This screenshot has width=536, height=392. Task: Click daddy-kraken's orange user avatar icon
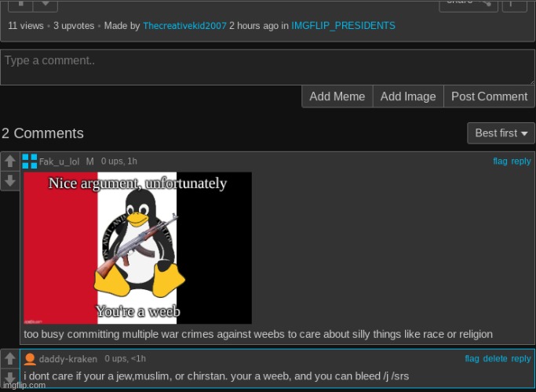(30, 359)
